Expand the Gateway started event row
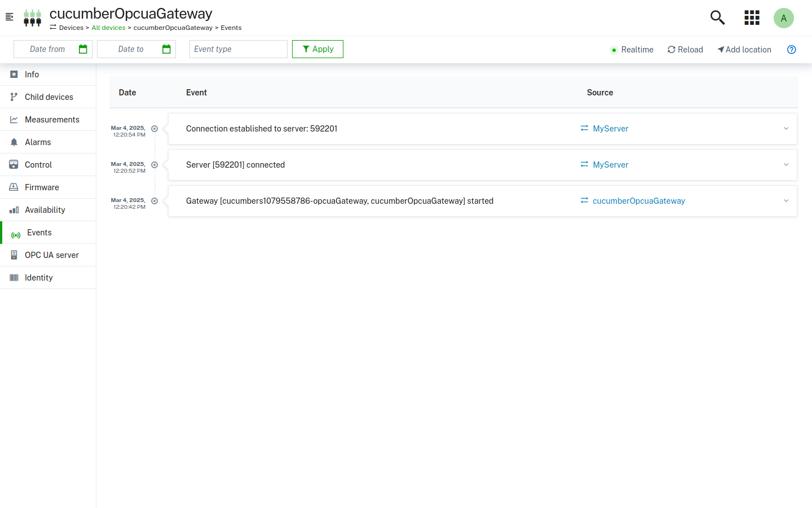This screenshot has height=508, width=812. click(x=786, y=200)
